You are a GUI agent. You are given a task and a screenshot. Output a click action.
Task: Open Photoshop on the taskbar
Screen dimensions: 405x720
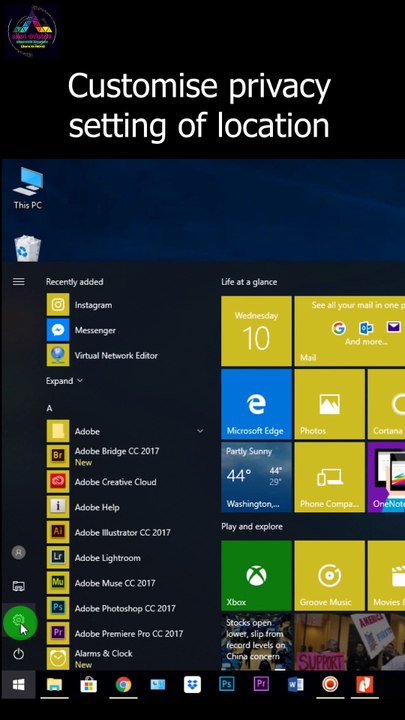[227, 685]
